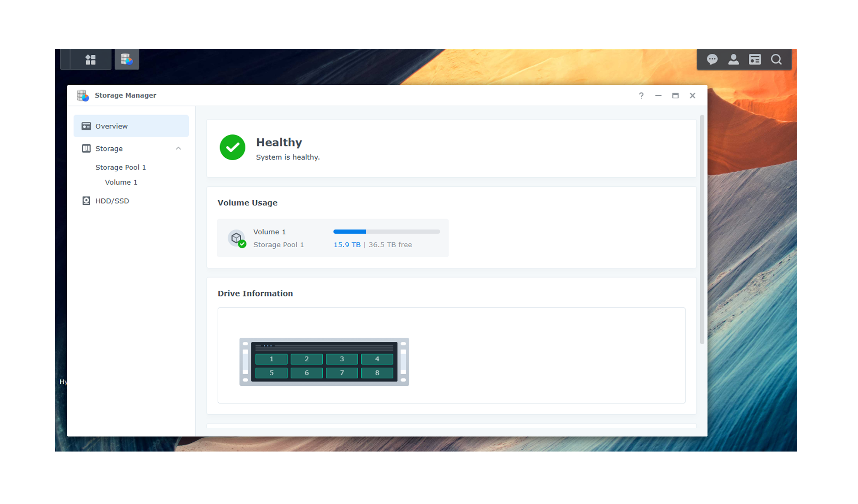
Task: Open system notifications in the system tray
Action: (712, 59)
